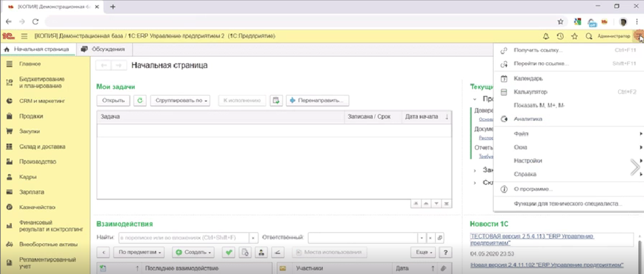The width and height of the screenshot is (644, 274).
Task: Select Получить ссылку menu item
Action: coord(569,50)
